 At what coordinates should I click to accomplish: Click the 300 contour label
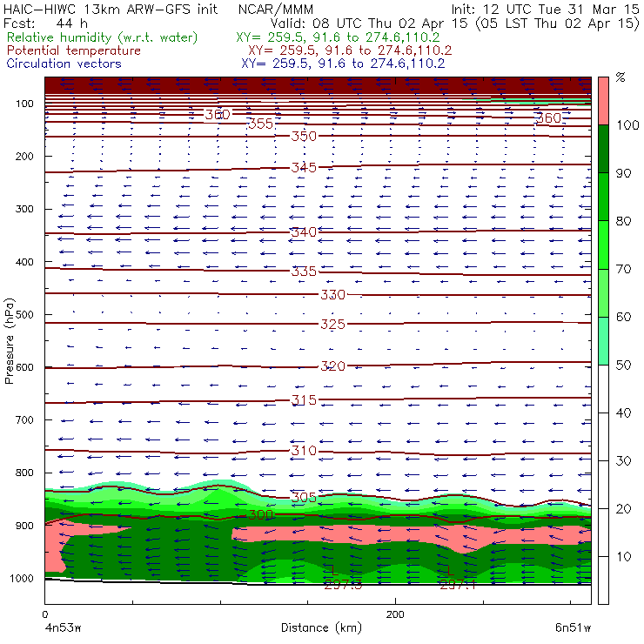pos(261,514)
